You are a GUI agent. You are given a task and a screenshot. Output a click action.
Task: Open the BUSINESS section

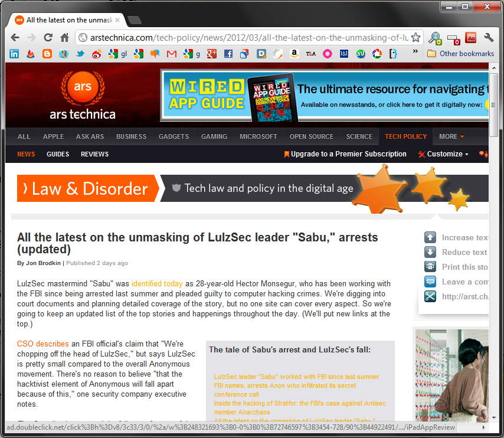point(131,136)
